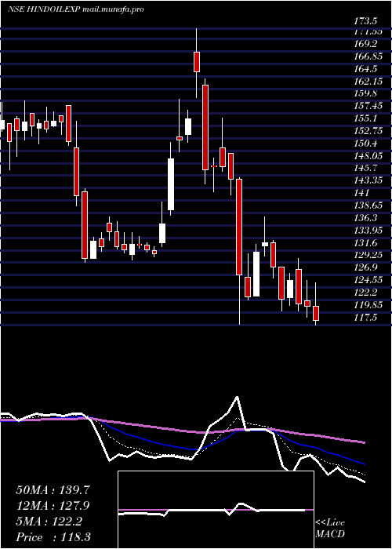Viewport: 392px width, 549px height.
Task: Click the 119.85 price axis label
Action: [x=368, y=304]
